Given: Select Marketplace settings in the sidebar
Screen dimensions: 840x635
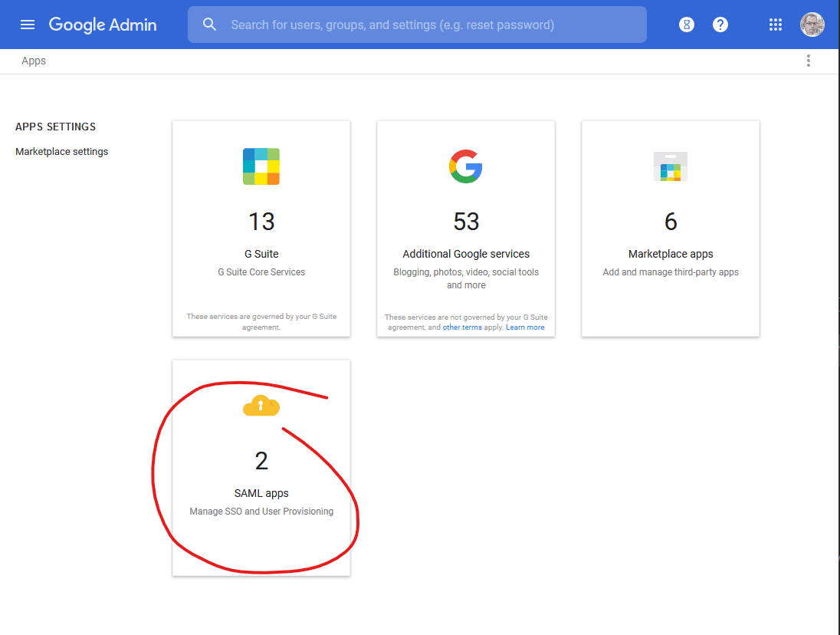Looking at the screenshot, I should 62,152.
